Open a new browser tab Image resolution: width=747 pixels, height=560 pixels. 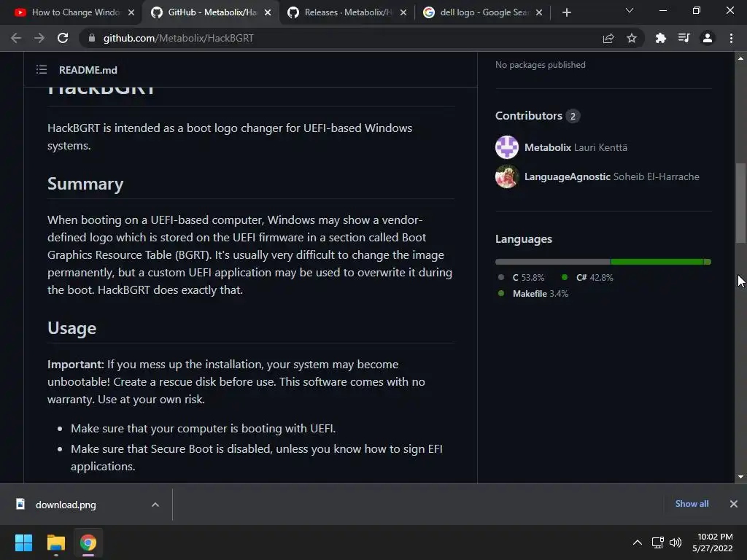point(566,12)
